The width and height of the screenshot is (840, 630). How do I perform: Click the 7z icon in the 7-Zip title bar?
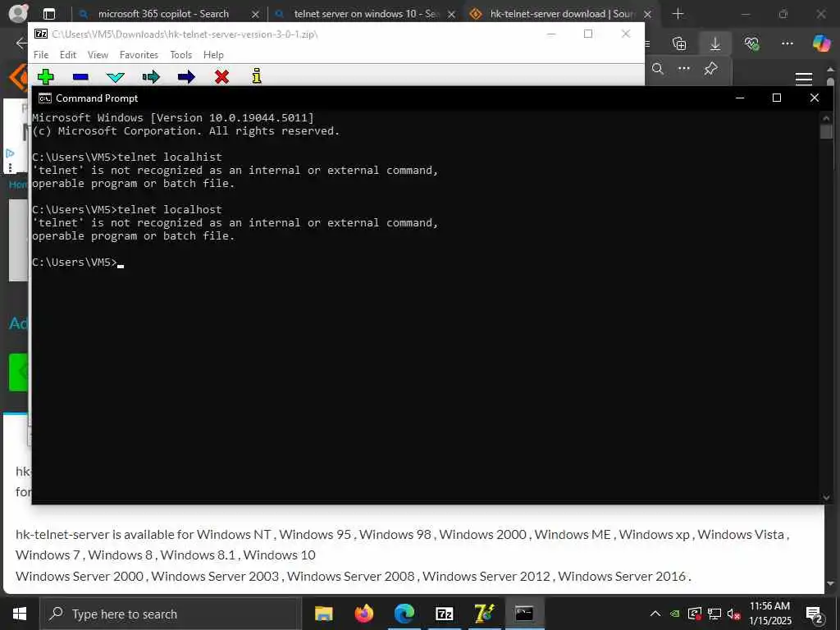pyautogui.click(x=41, y=34)
